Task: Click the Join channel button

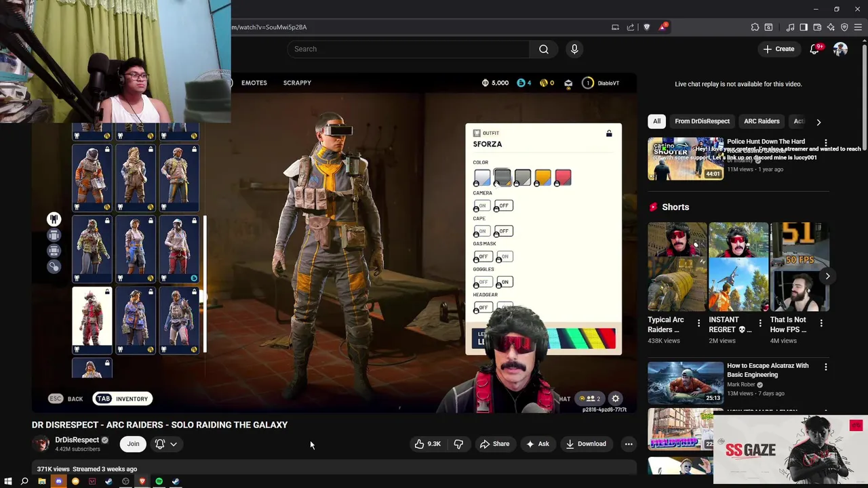Action: pos(133,444)
